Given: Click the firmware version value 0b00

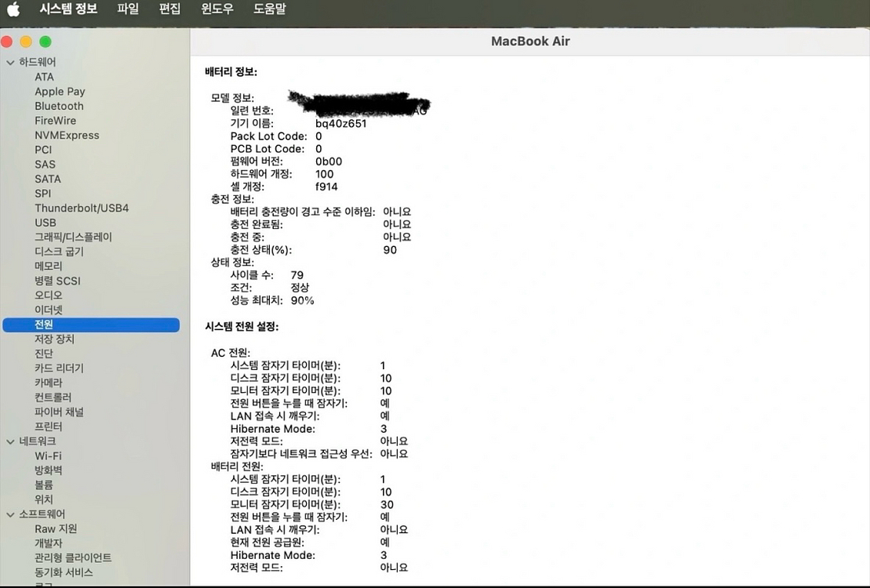Looking at the screenshot, I should [329, 162].
